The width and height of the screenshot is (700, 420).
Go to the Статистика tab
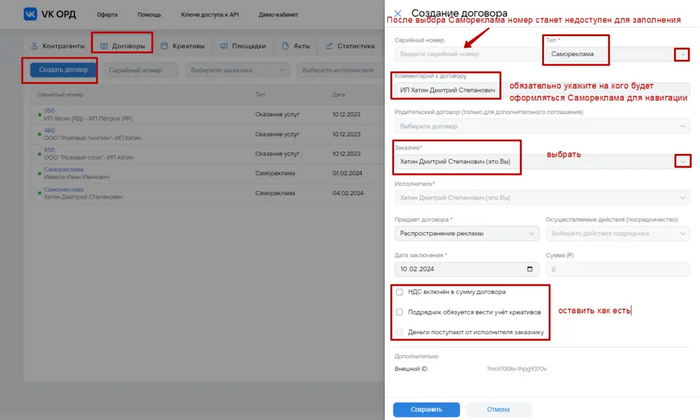350,46
